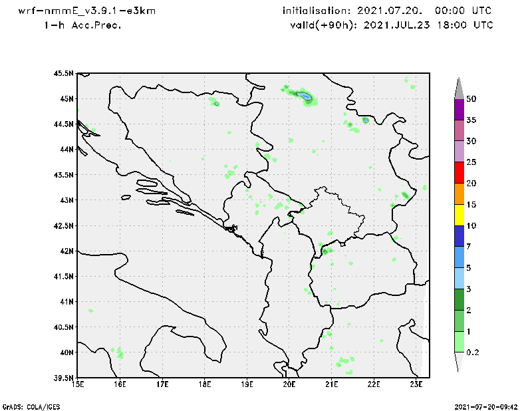This screenshot has height=411, width=532.
Task: Click the rain cell near 42N 20.9E
Action: coord(325,252)
